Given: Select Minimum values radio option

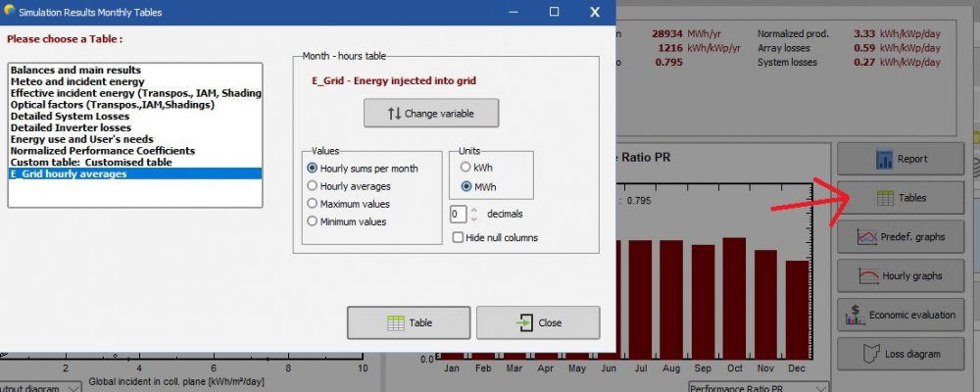Looking at the screenshot, I should click(x=313, y=221).
